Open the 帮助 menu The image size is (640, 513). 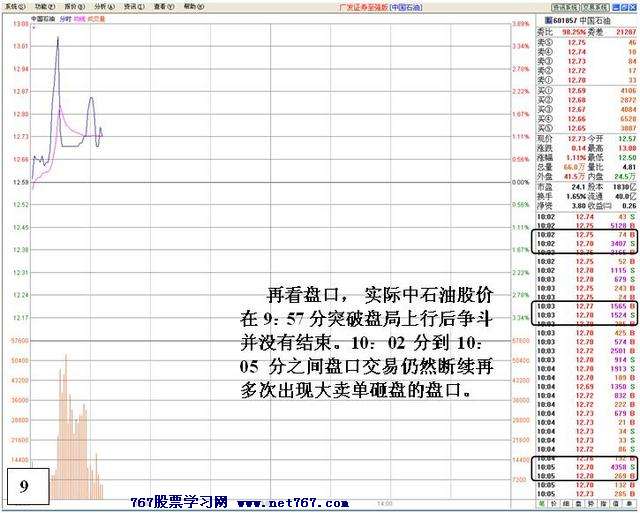click(194, 7)
